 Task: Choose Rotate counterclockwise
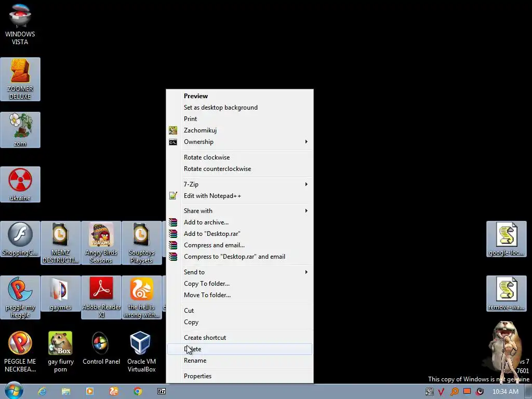point(240,169)
